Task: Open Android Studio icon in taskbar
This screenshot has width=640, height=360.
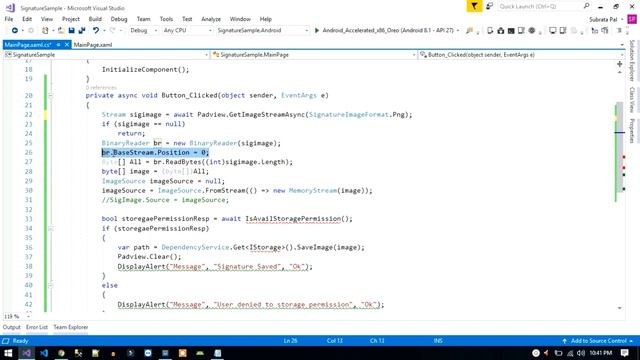Action: click(x=200, y=353)
